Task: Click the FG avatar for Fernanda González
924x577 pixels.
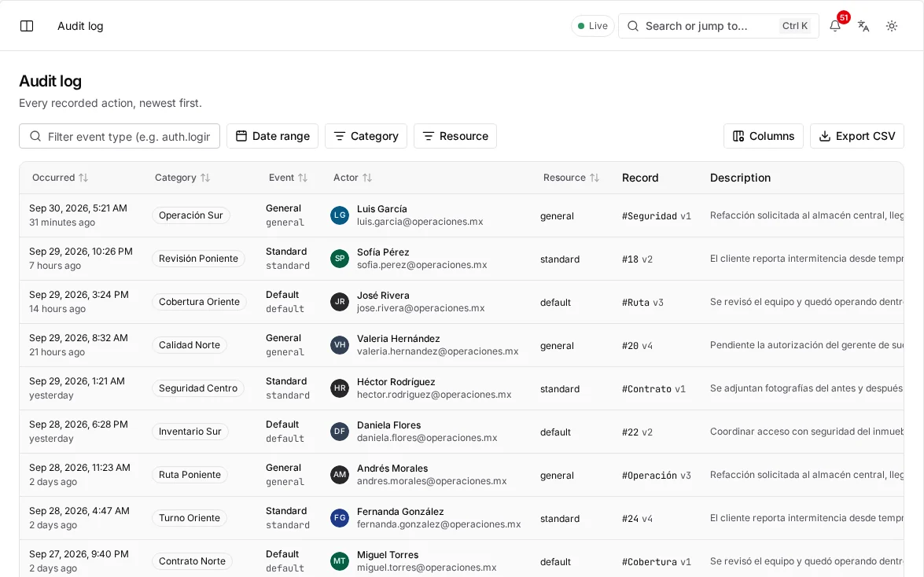Action: tap(340, 518)
